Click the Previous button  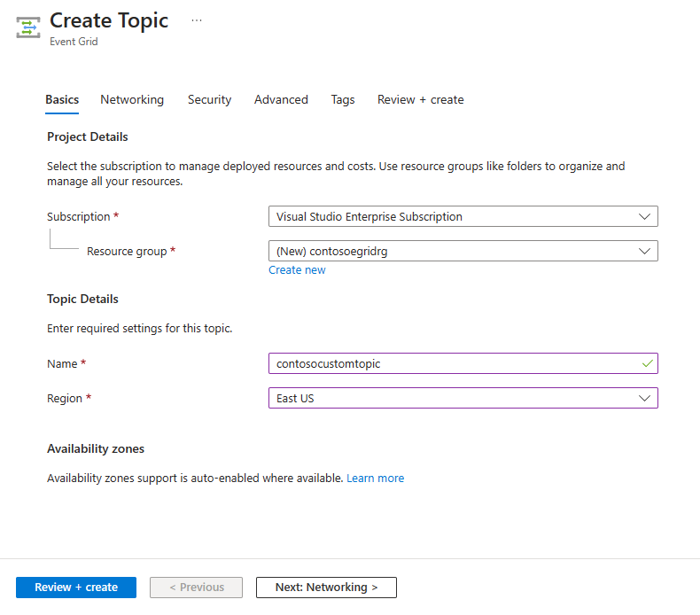click(197, 588)
